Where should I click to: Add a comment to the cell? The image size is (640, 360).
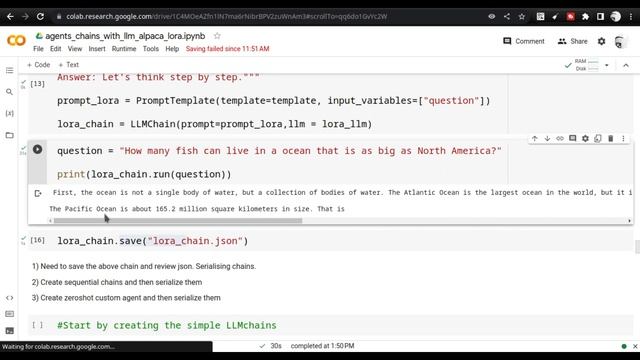(573, 138)
